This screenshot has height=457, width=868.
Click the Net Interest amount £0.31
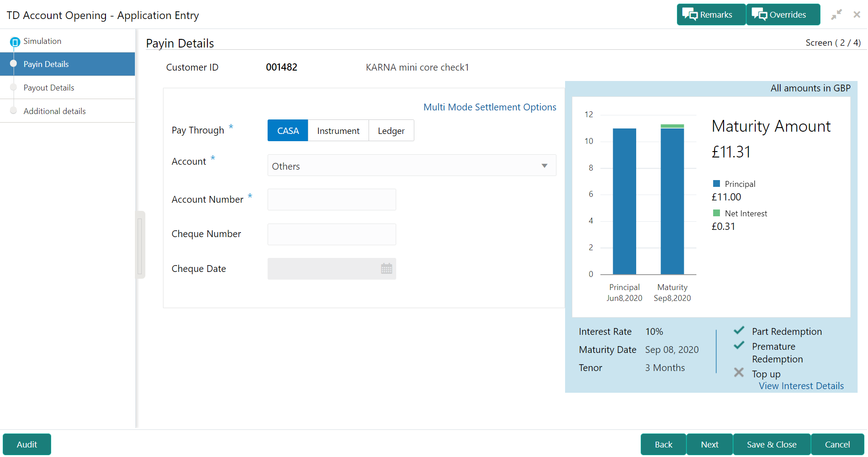724,227
